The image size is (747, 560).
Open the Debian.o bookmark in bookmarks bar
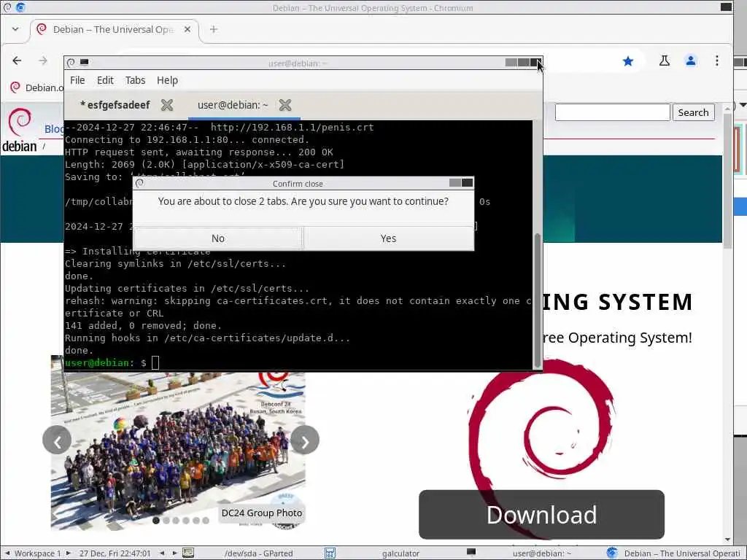(36, 87)
